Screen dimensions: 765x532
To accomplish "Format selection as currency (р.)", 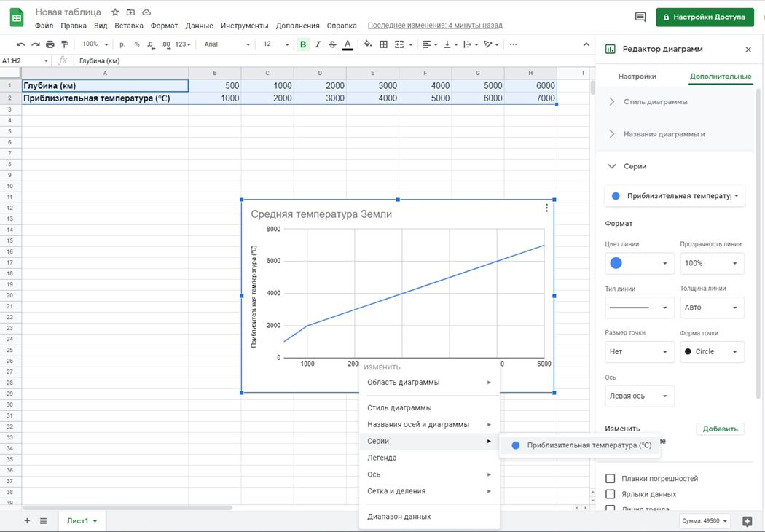I will coord(122,44).
